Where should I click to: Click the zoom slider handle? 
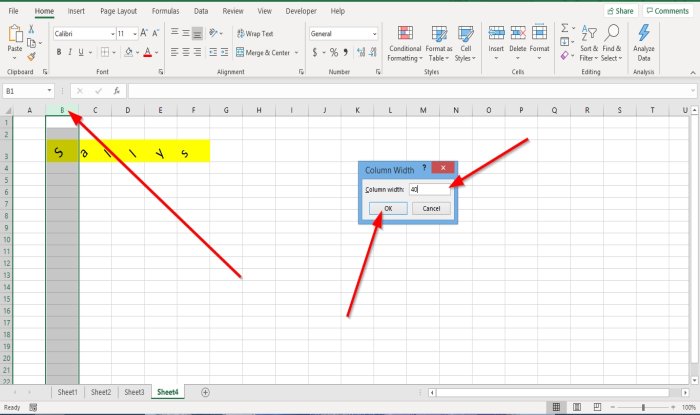(643, 407)
